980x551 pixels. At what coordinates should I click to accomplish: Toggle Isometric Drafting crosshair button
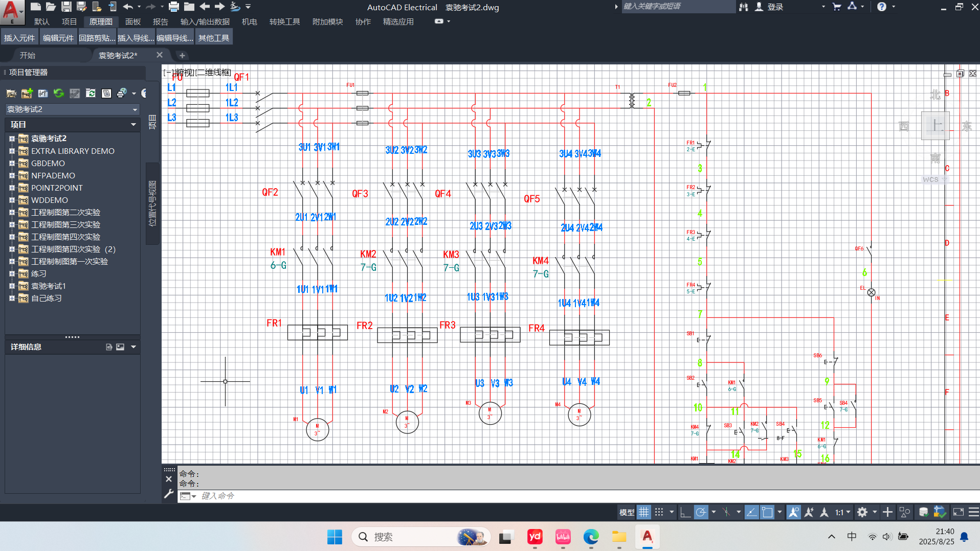(726, 512)
